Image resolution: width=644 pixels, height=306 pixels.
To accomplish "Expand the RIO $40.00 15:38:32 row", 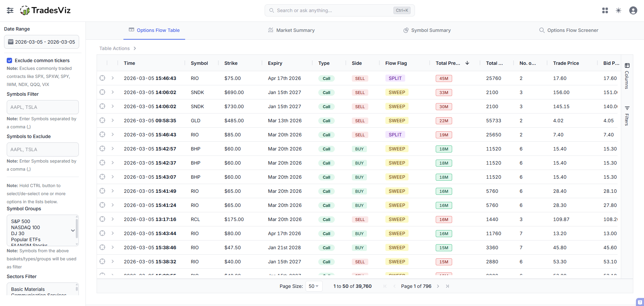I will 113,262.
